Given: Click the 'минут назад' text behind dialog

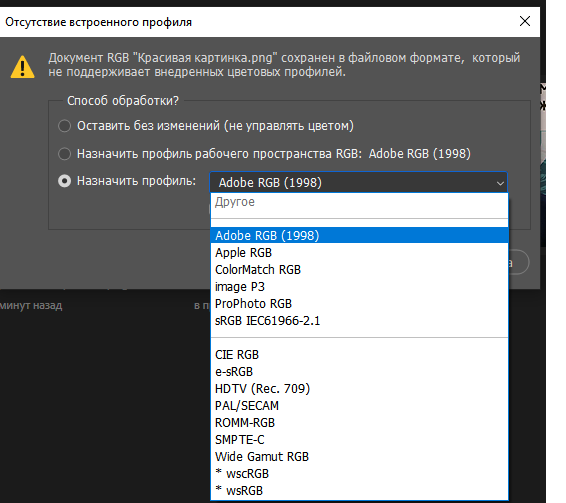Looking at the screenshot, I should pos(31,305).
